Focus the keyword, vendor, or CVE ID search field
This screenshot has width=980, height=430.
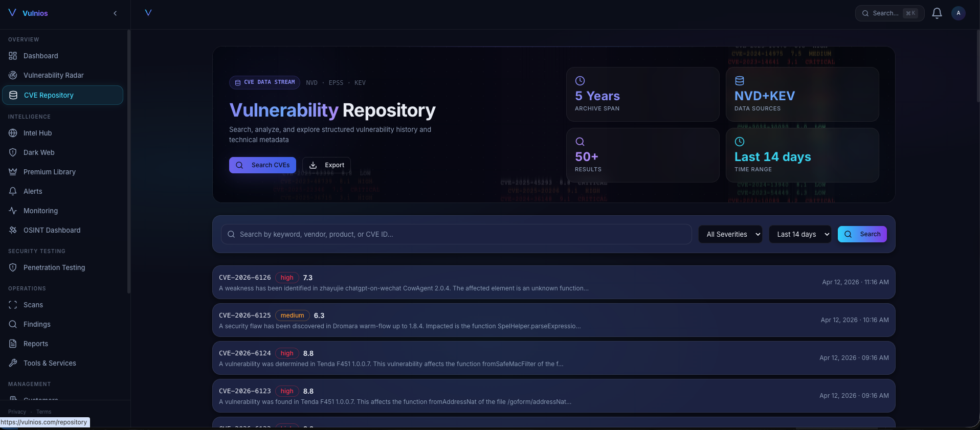(456, 234)
